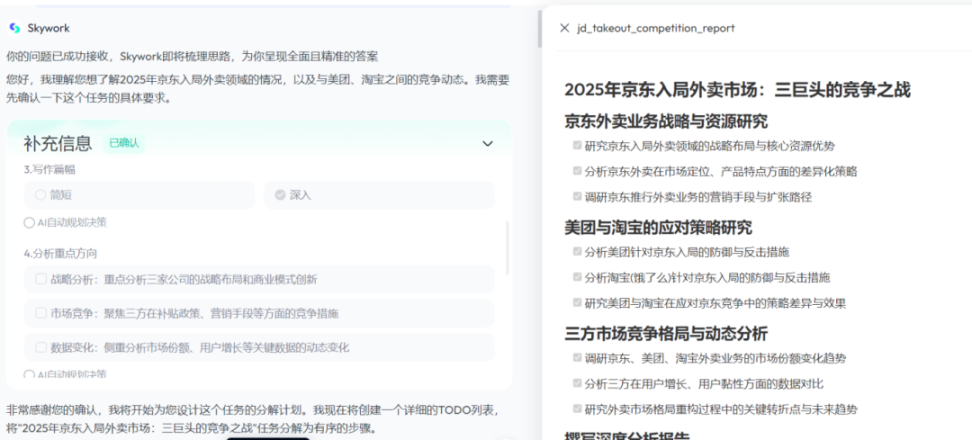
Task: Click the 京东外卖业务战略与资源研究 heading
Action: [x=666, y=121]
